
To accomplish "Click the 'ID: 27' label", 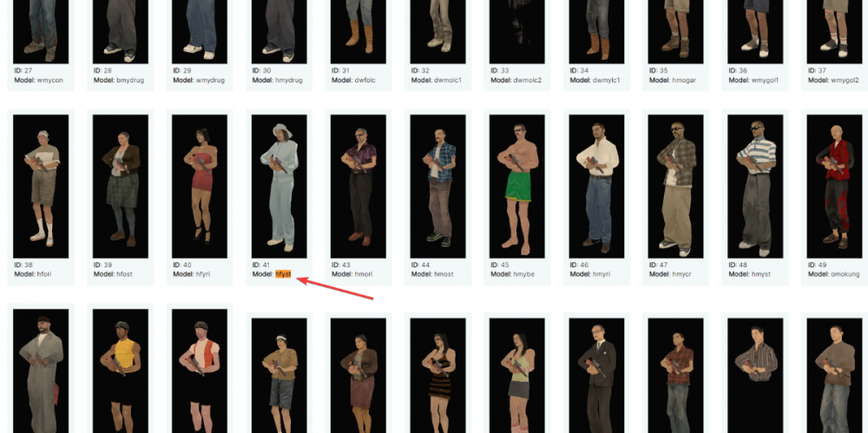I will 23,71.
